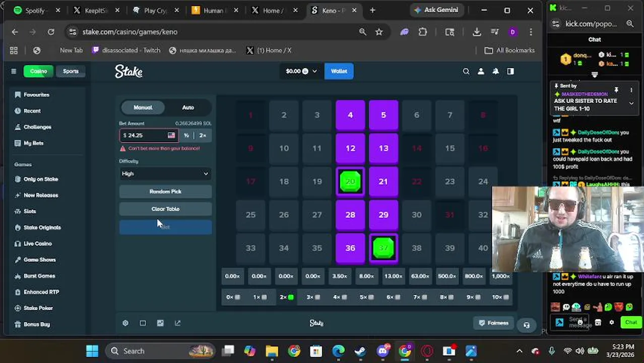The width and height of the screenshot is (644, 363).
Task: Open Chrome three-dot menu
Action: pos(531,32)
